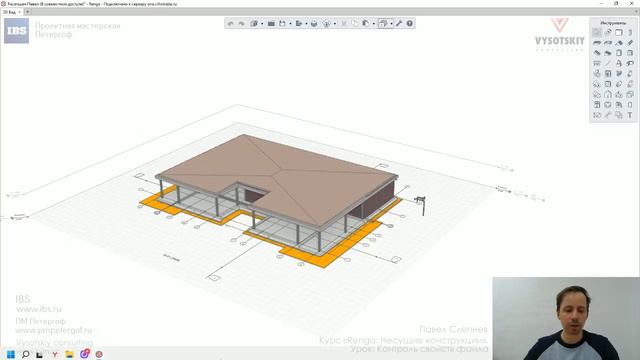Click the visual style icon in the toolbar
The height and width of the screenshot is (360, 640).
(327, 24)
